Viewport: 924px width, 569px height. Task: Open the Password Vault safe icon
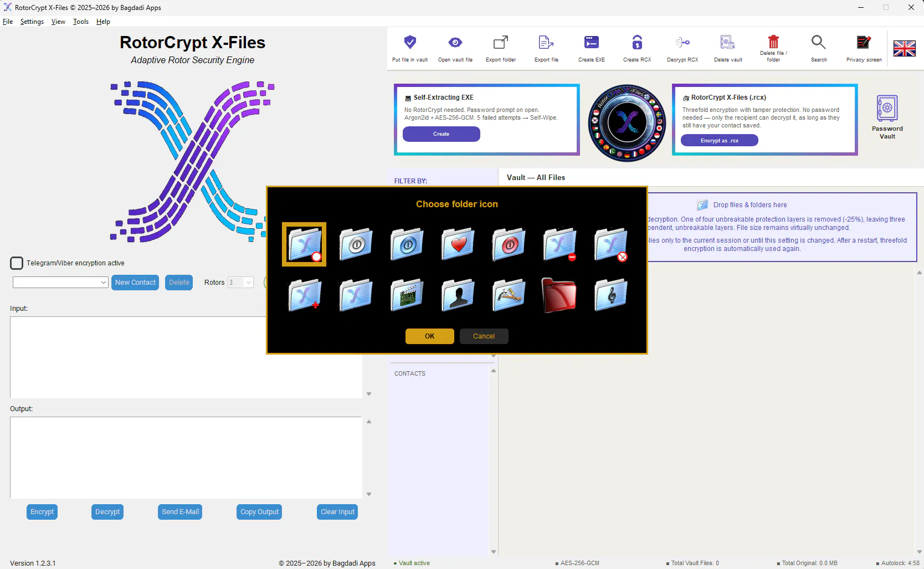[x=887, y=108]
